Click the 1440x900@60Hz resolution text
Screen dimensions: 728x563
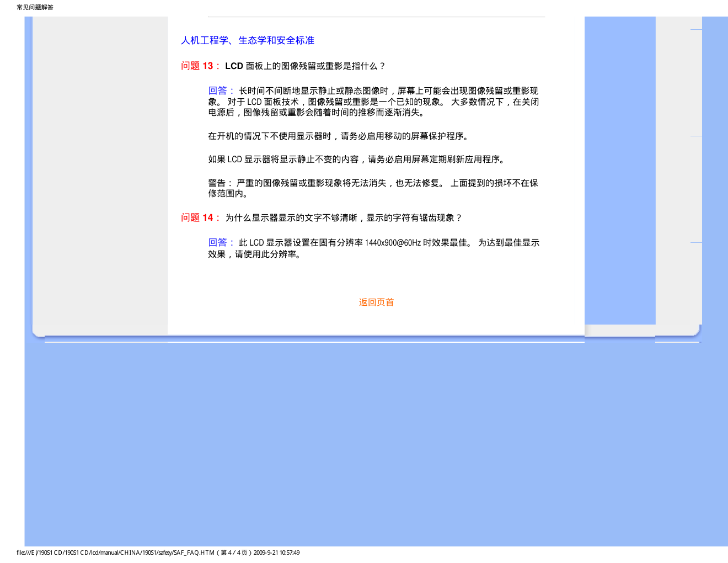point(393,243)
